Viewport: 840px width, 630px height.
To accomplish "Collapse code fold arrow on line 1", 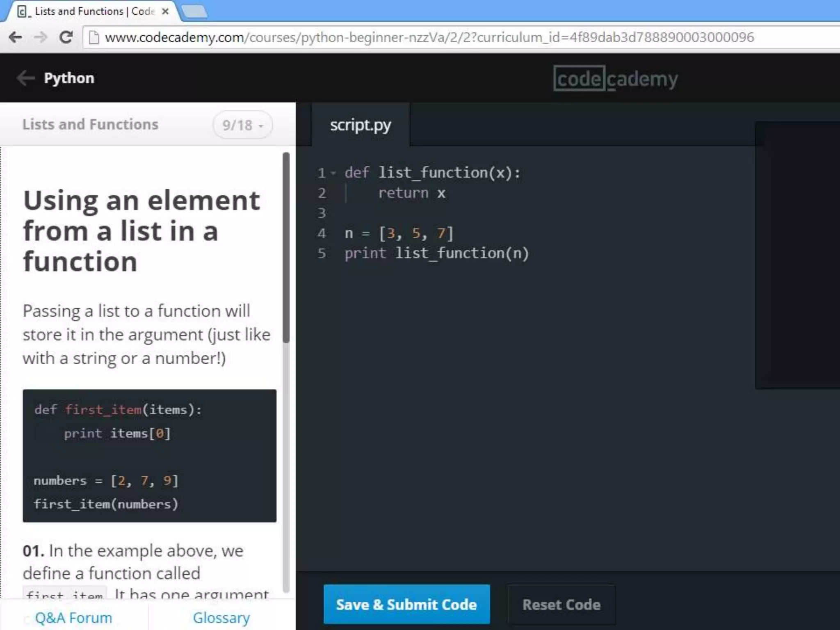I will point(333,173).
